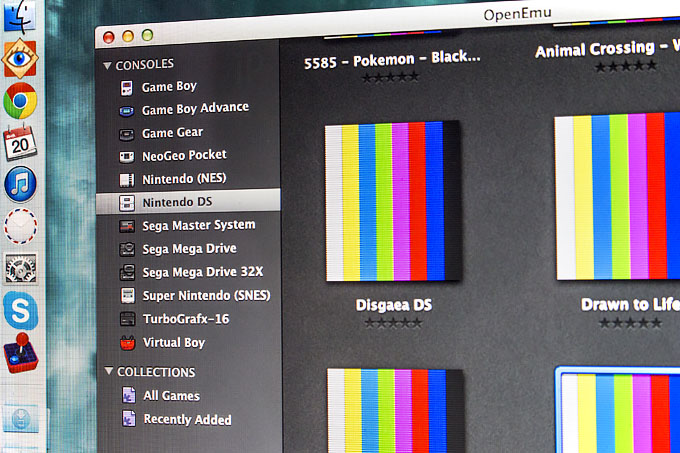Select the Disgaea DS cover thumbnail

(393, 201)
